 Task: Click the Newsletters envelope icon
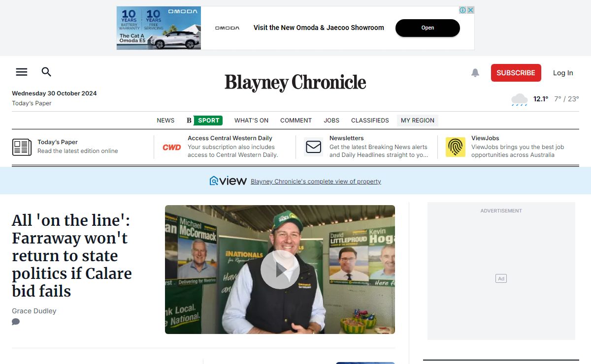[x=314, y=147]
